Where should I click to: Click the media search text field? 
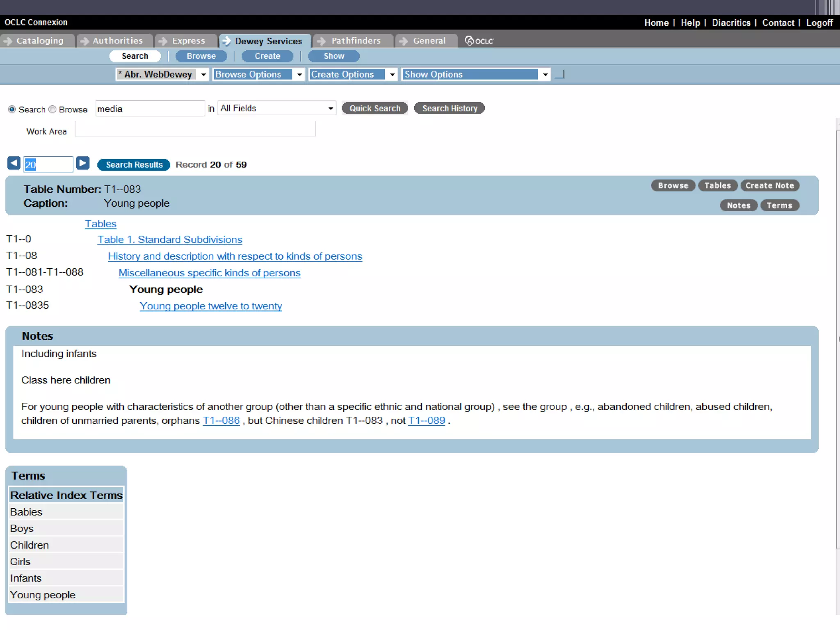pos(150,109)
